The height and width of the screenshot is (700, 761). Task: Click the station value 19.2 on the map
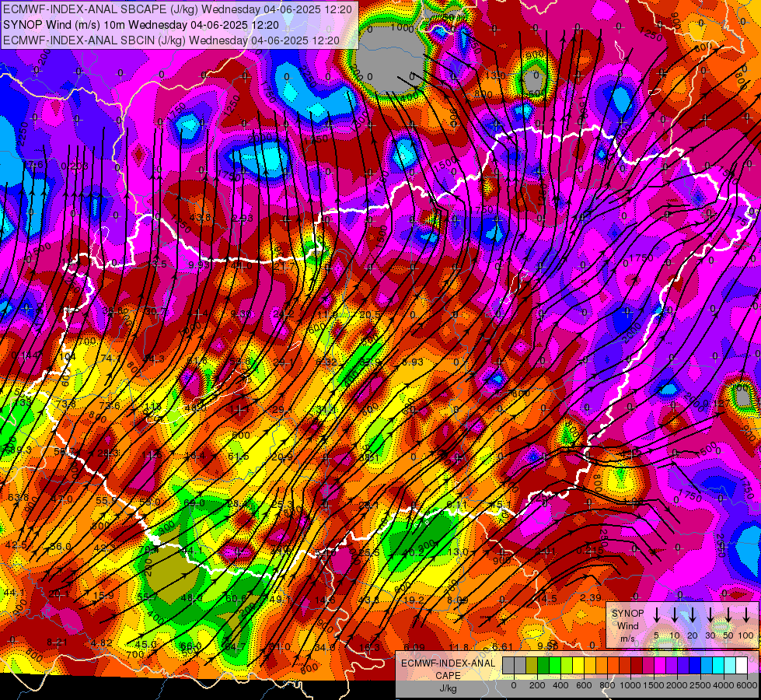414,600
